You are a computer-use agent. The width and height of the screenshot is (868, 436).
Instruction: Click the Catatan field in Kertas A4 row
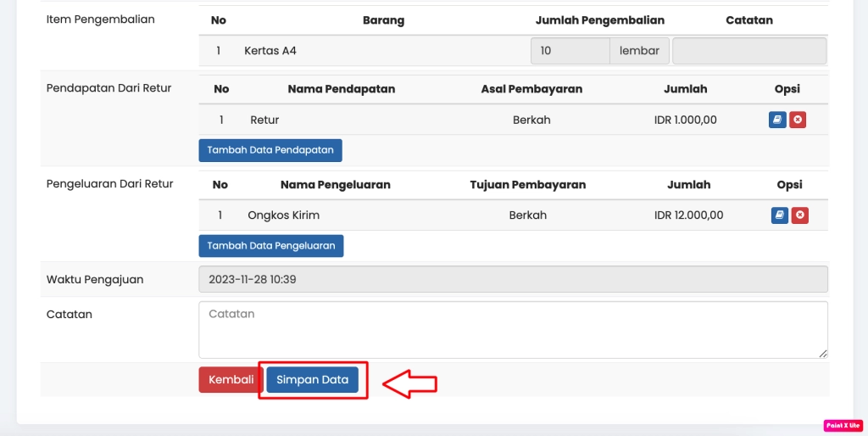pyautogui.click(x=748, y=51)
